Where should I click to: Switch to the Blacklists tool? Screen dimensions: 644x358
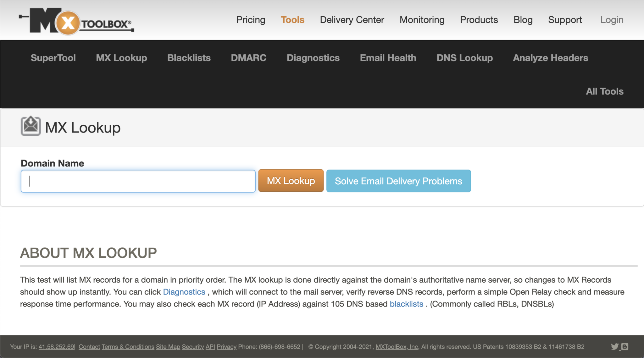[x=189, y=58]
